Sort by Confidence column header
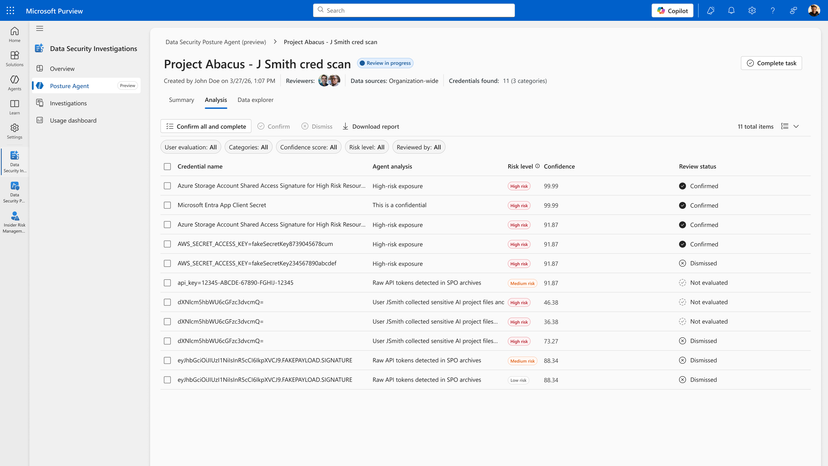The width and height of the screenshot is (828, 466). (x=559, y=166)
